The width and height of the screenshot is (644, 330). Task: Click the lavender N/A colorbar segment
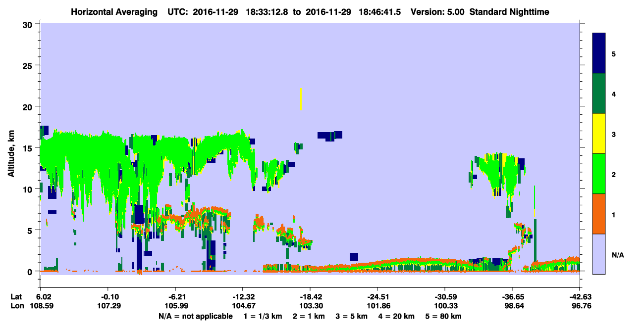point(599,253)
